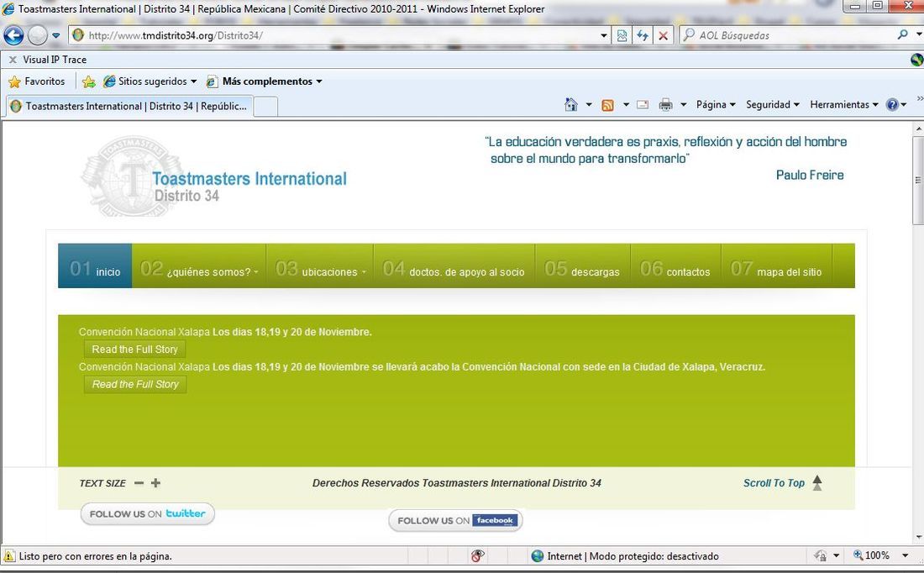Image resolution: width=924 pixels, height=573 pixels.
Task: Open the Favoritos star button
Action: tap(36, 81)
